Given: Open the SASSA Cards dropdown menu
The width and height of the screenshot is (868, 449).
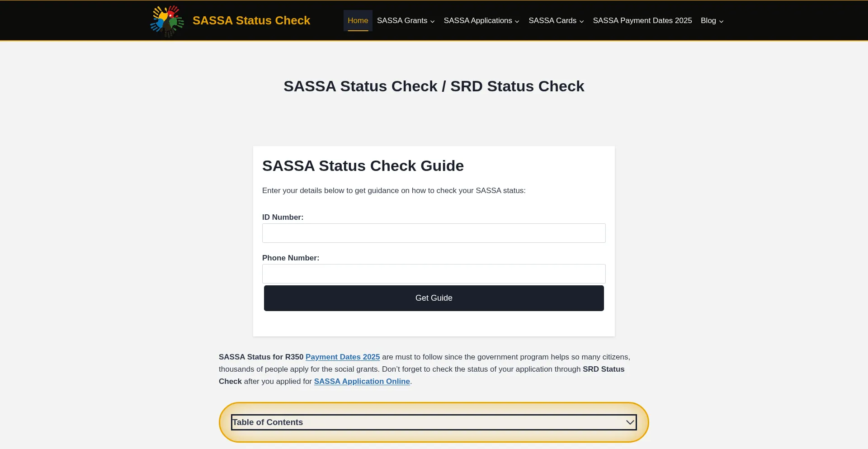Looking at the screenshot, I should (x=552, y=21).
